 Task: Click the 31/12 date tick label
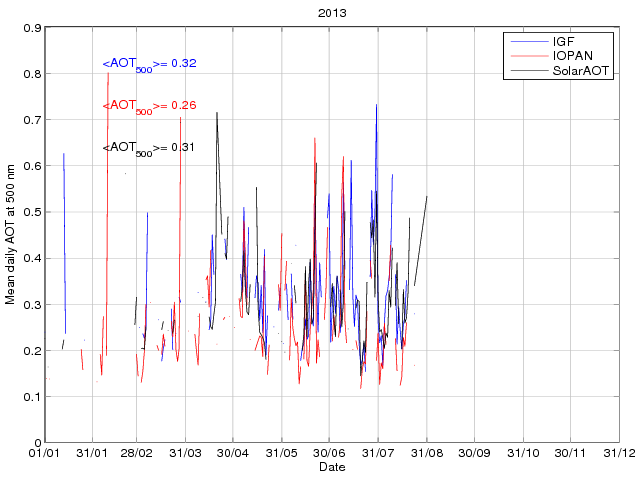coord(617,454)
